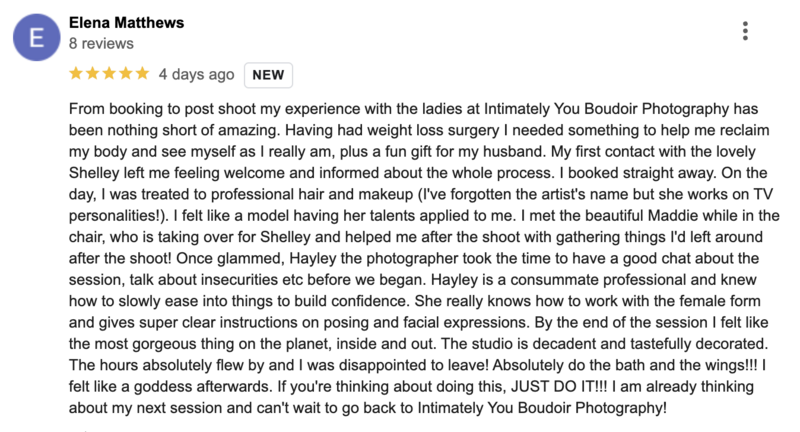Screen dimensions: 800x432
Task: Click the purple E profile avatar
Action: [x=36, y=37]
